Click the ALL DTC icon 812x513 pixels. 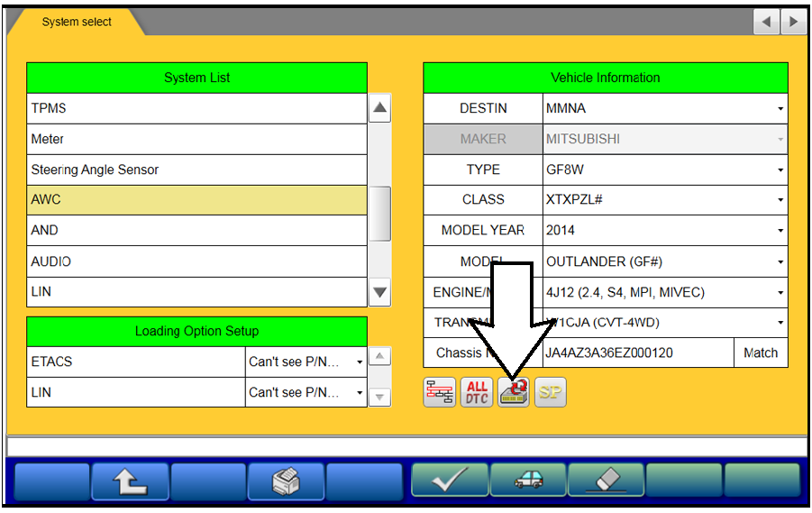pyautogui.click(x=477, y=392)
